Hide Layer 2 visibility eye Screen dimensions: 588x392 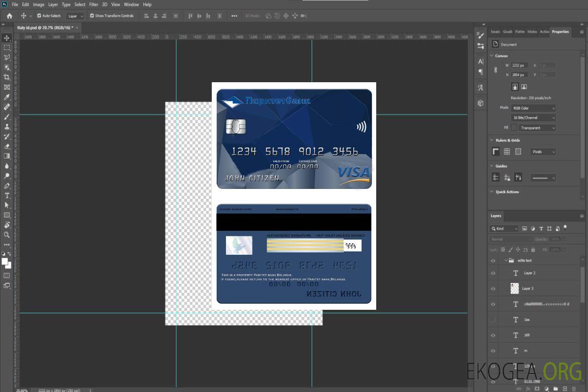(x=493, y=273)
